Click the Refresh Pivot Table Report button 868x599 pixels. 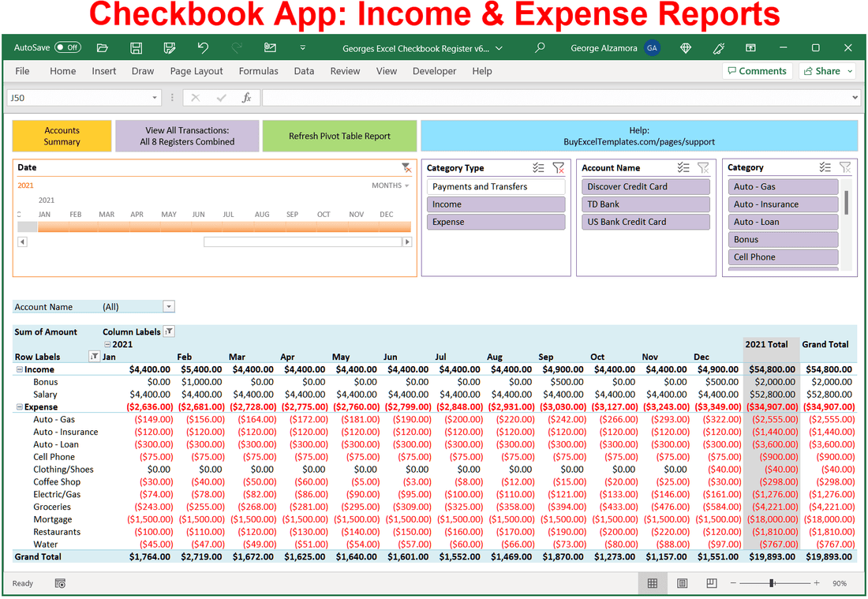pos(339,136)
